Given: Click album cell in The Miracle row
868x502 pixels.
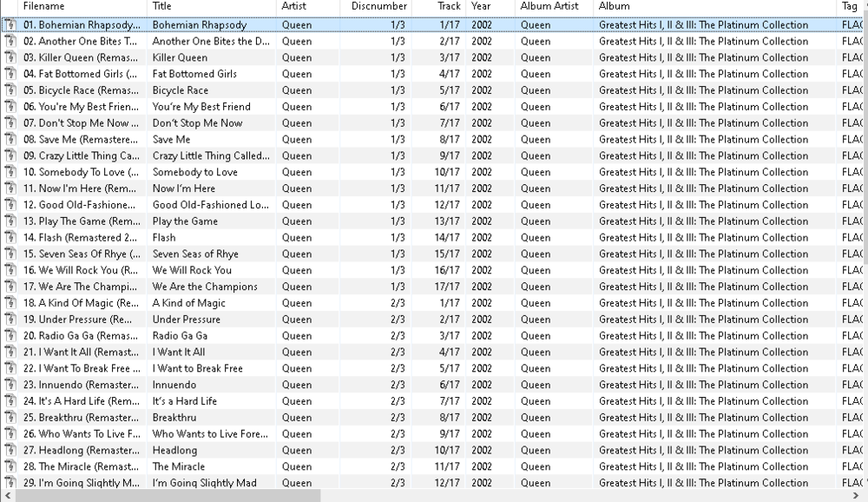Looking at the screenshot, I should [704, 466].
